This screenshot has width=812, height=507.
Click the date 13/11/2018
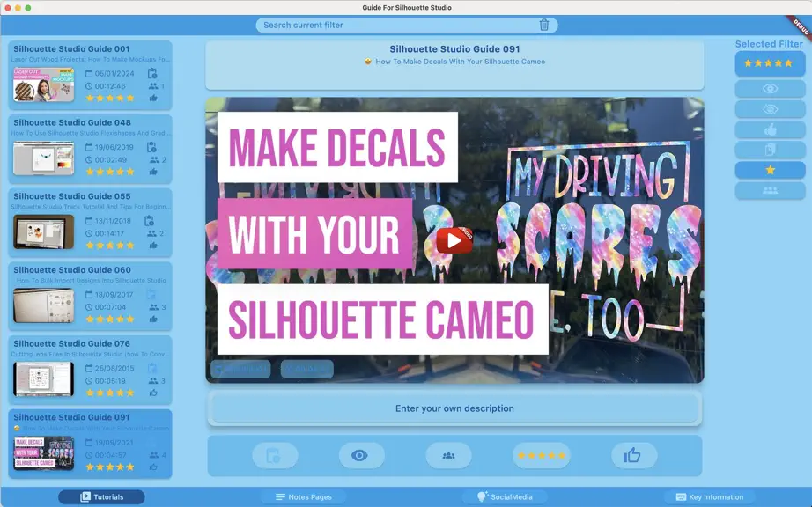tap(114, 221)
